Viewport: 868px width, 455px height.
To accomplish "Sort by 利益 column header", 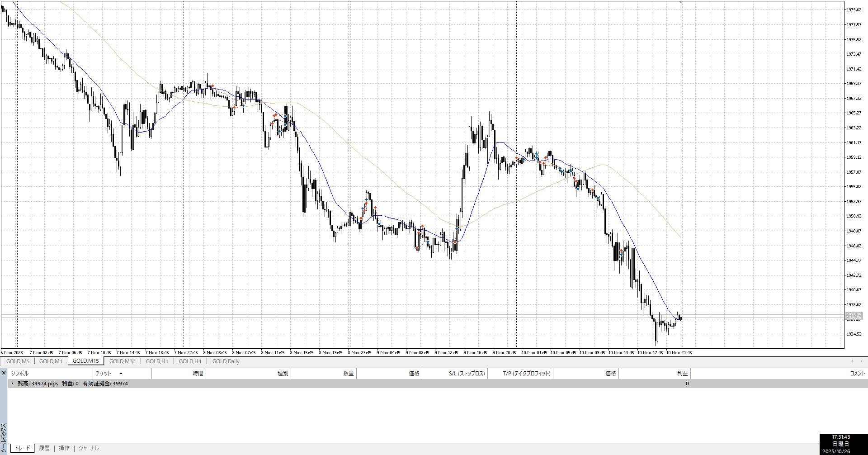I will coord(682,374).
